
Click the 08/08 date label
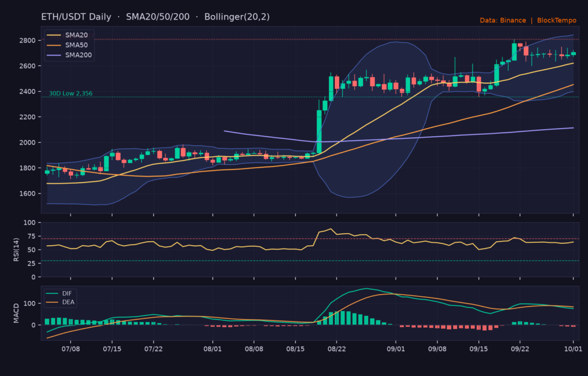254,349
